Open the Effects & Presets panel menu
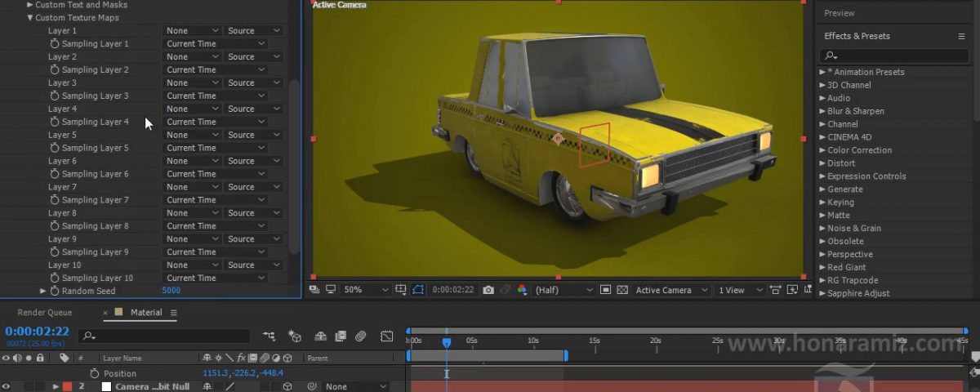The width and height of the screenshot is (980, 392). tap(961, 36)
